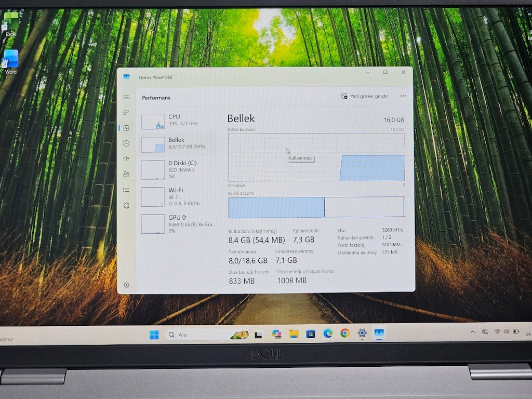Click the CPU mini graph thumbnail

[153, 122]
